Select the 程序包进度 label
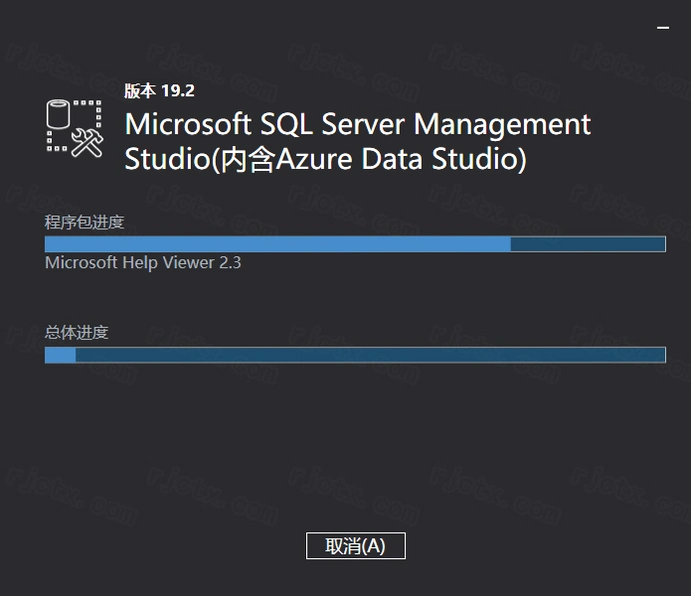 pos(84,222)
